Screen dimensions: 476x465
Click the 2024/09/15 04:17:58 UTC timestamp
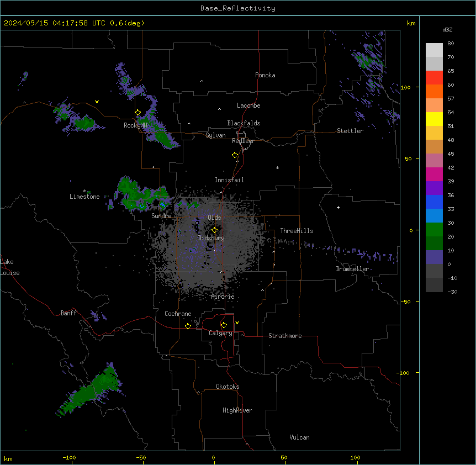point(55,23)
